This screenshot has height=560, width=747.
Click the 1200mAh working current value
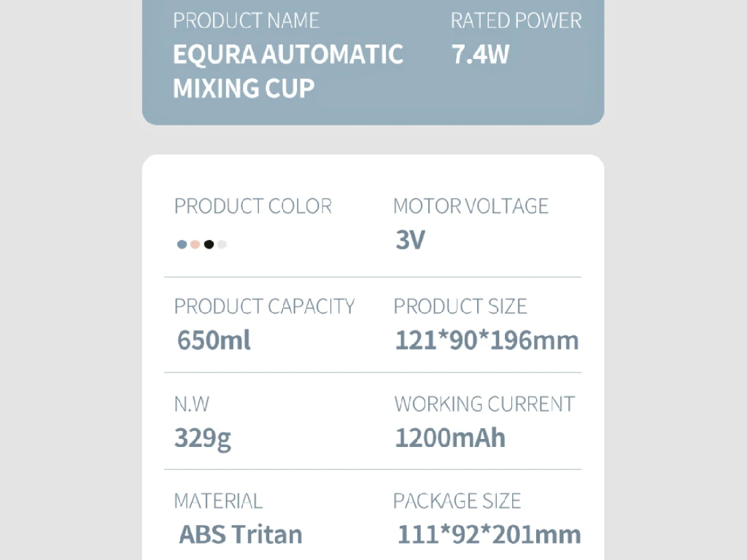(449, 437)
